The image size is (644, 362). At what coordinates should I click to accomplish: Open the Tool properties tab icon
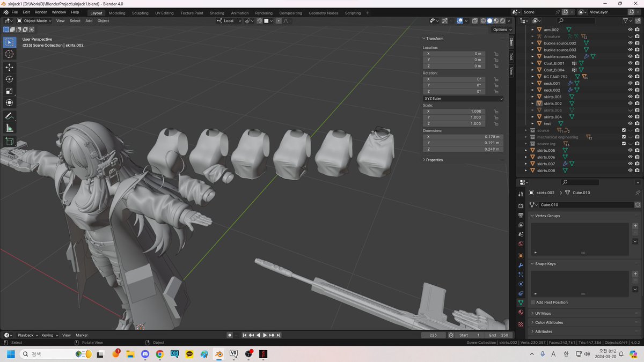[521, 194]
